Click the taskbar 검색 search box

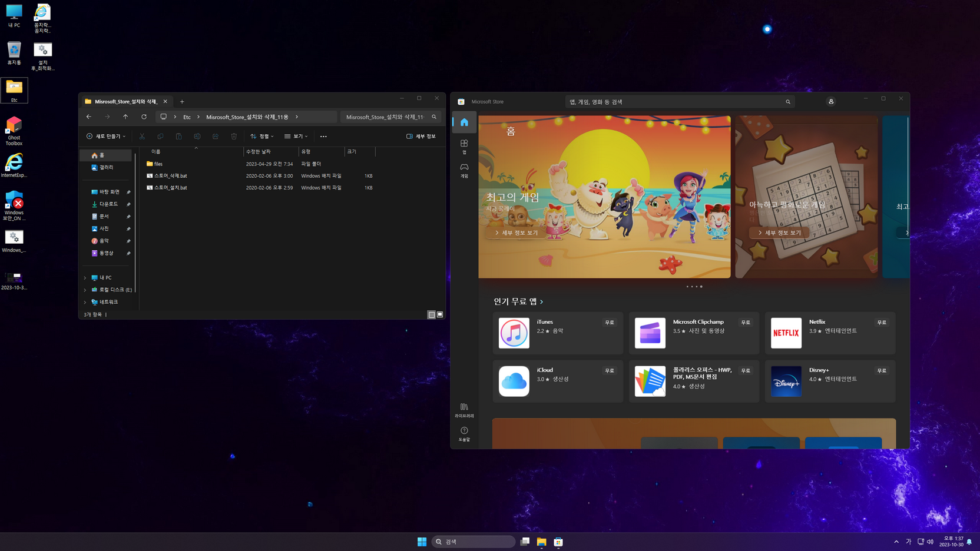tap(474, 542)
